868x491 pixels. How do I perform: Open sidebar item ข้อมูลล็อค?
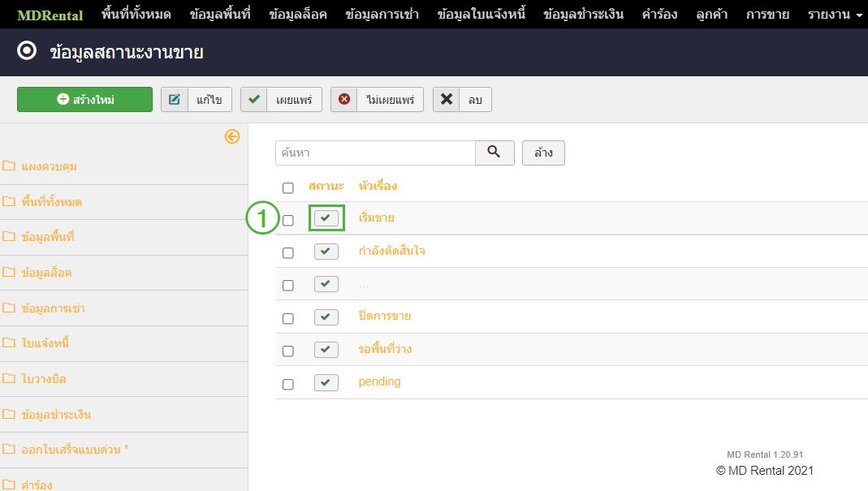(46, 273)
